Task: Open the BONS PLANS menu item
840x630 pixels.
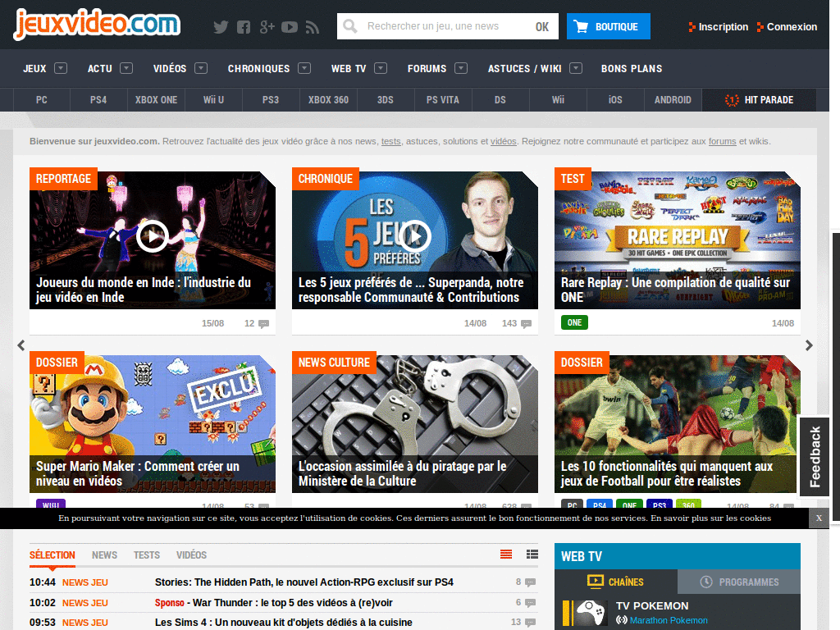Action: (x=632, y=69)
